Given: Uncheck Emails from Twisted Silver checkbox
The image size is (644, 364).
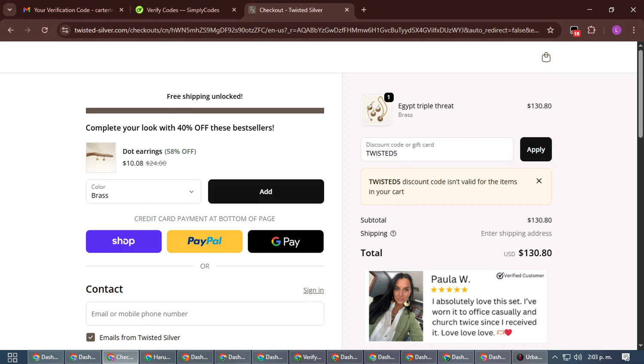Looking at the screenshot, I should 91,337.
